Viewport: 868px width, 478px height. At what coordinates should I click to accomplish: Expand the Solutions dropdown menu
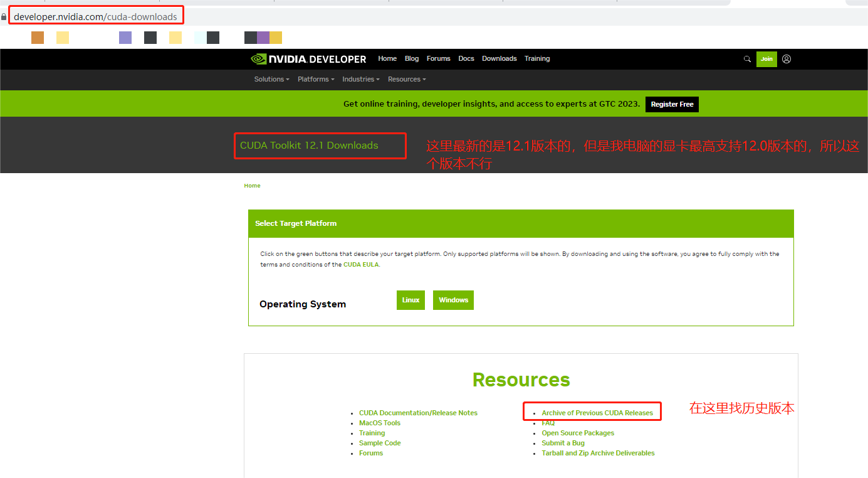click(272, 79)
